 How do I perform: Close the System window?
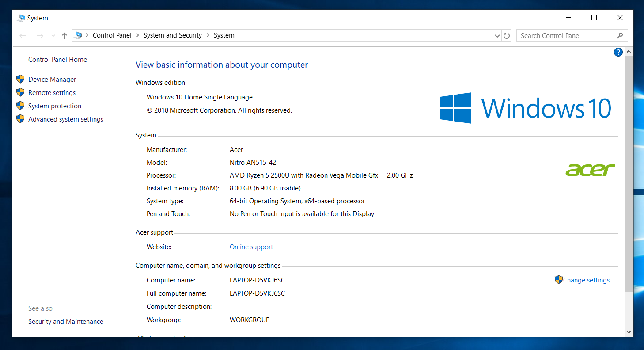pos(620,18)
